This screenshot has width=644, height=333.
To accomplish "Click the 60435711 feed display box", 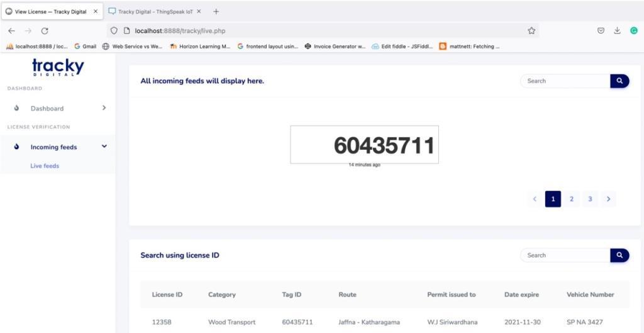I will point(364,145).
